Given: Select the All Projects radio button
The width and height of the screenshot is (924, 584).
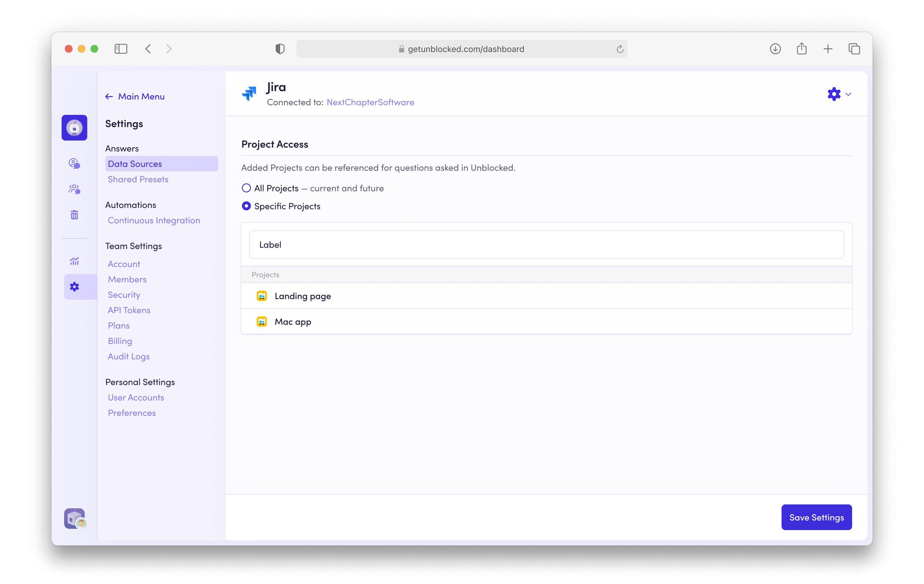Looking at the screenshot, I should (x=246, y=188).
